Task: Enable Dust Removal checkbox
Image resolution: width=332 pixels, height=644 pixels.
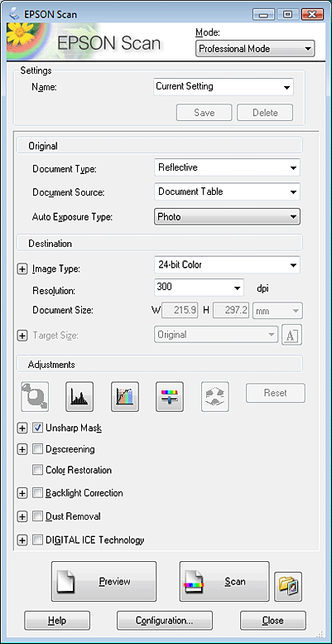Action: point(37,516)
